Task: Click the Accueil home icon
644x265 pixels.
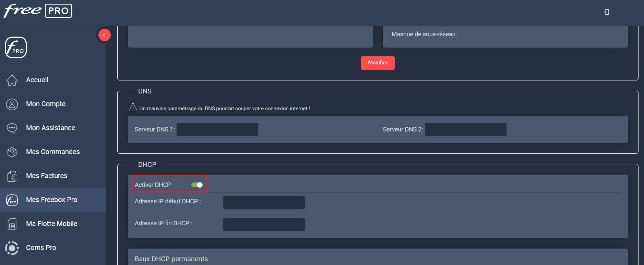Action: click(x=12, y=80)
